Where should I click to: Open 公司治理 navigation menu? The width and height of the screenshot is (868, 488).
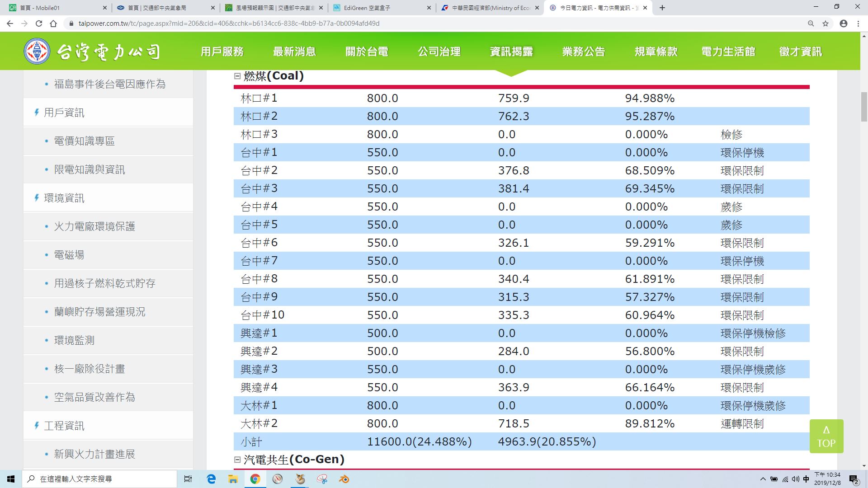coord(439,52)
